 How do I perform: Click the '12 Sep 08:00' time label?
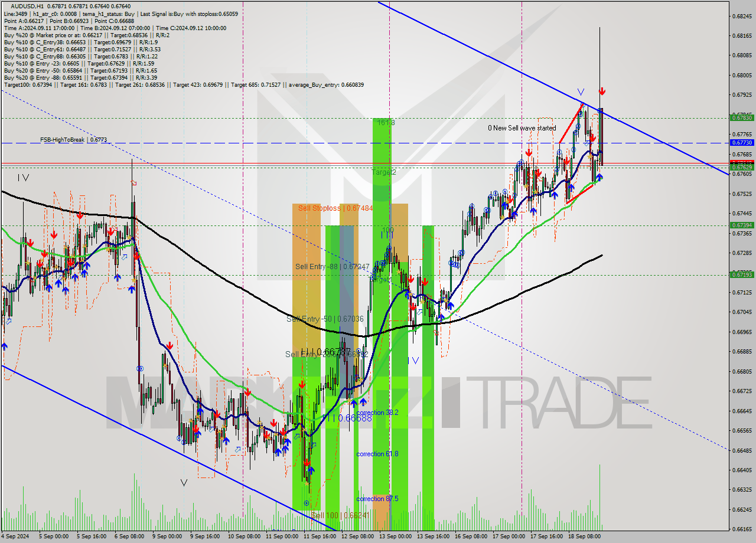(x=358, y=537)
